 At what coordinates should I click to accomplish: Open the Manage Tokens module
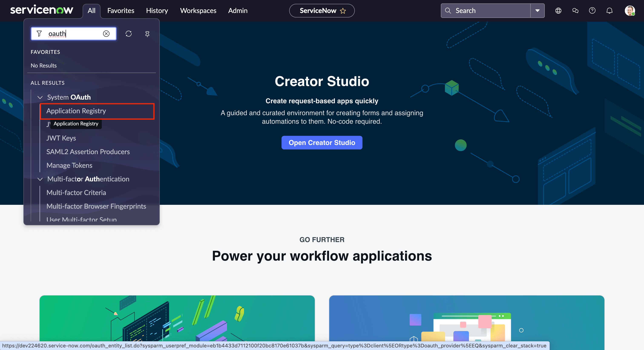69,165
